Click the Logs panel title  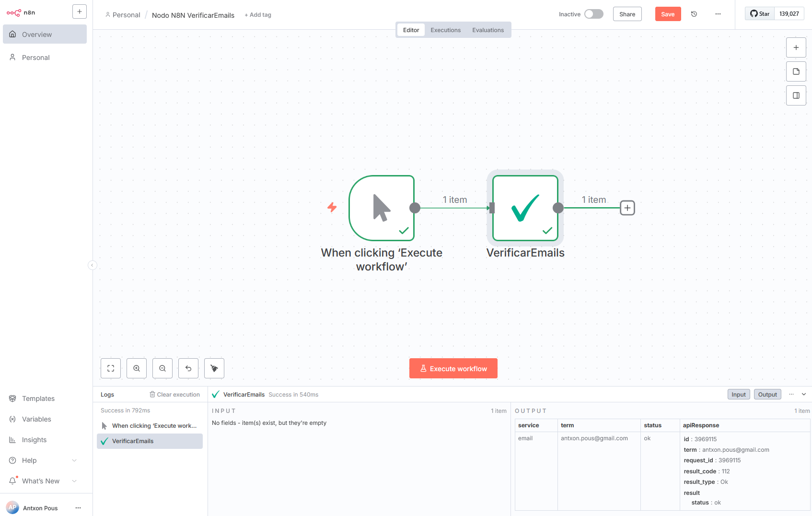pos(107,395)
